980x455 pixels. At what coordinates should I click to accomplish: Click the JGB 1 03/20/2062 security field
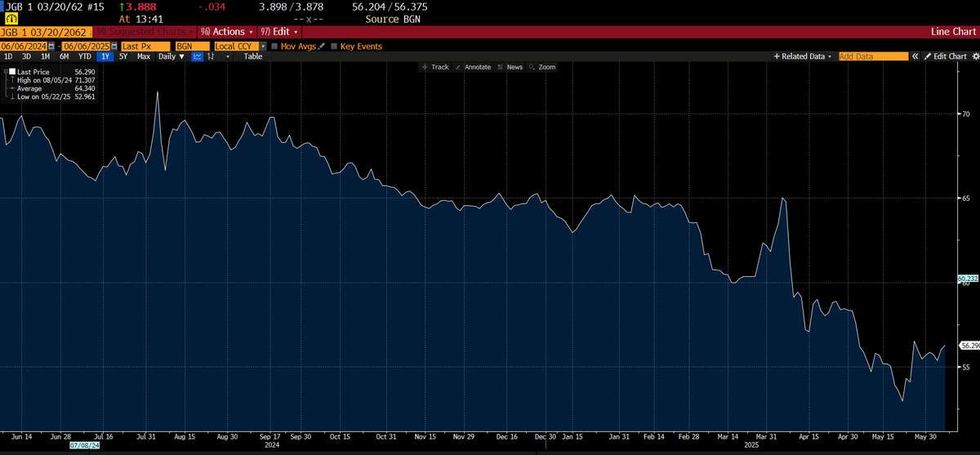[x=47, y=31]
